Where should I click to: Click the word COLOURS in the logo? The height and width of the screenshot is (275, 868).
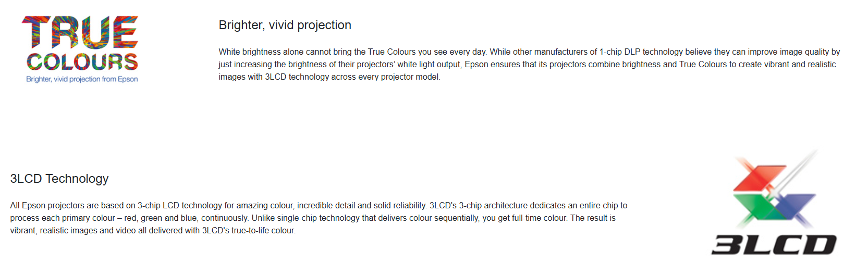(x=82, y=61)
